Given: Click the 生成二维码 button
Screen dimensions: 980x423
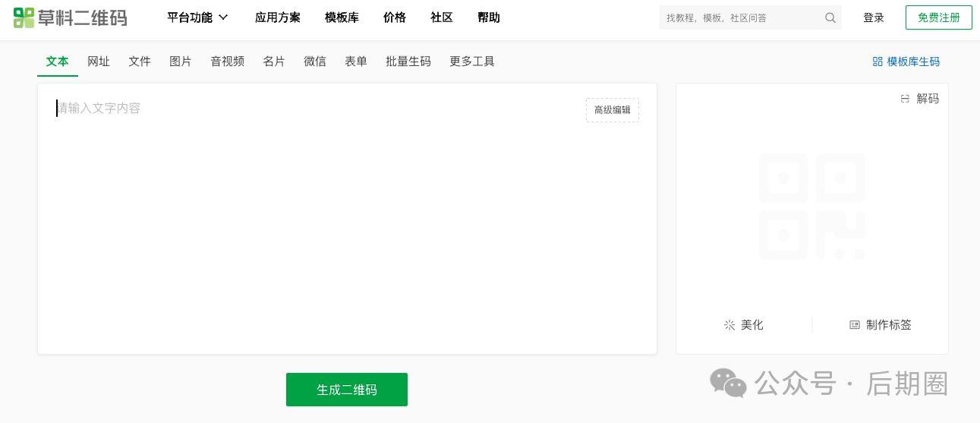Looking at the screenshot, I should coord(347,390).
